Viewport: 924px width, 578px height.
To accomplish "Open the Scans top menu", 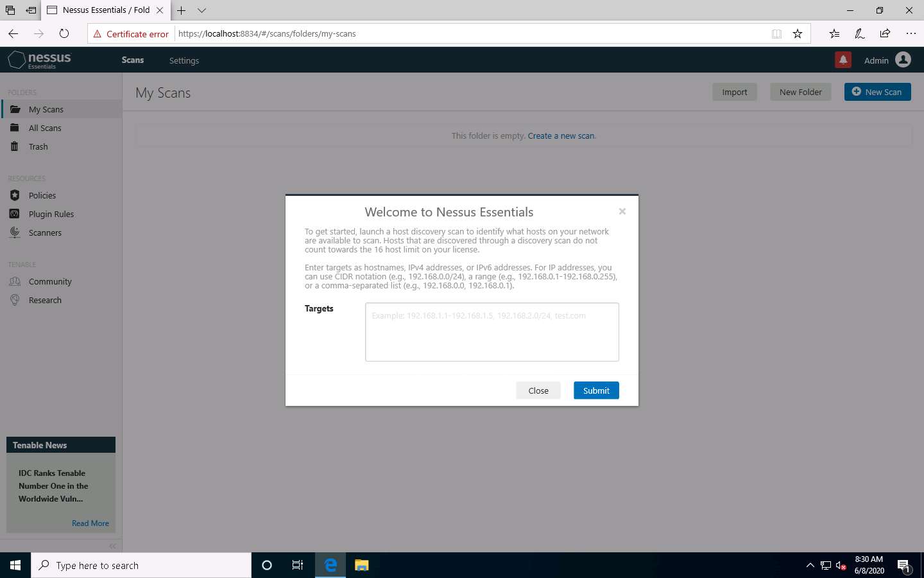I will coord(133,60).
